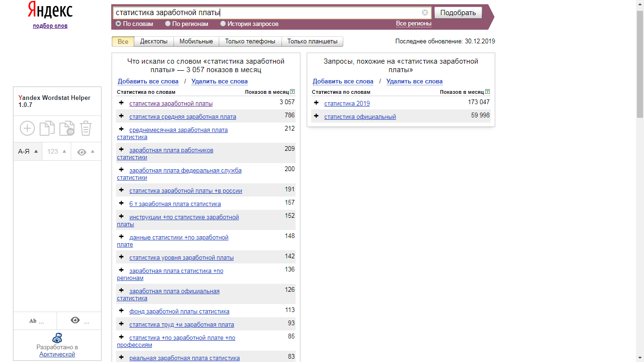Open the 'Все регионы' region selector
644x362 pixels.
coord(413,24)
